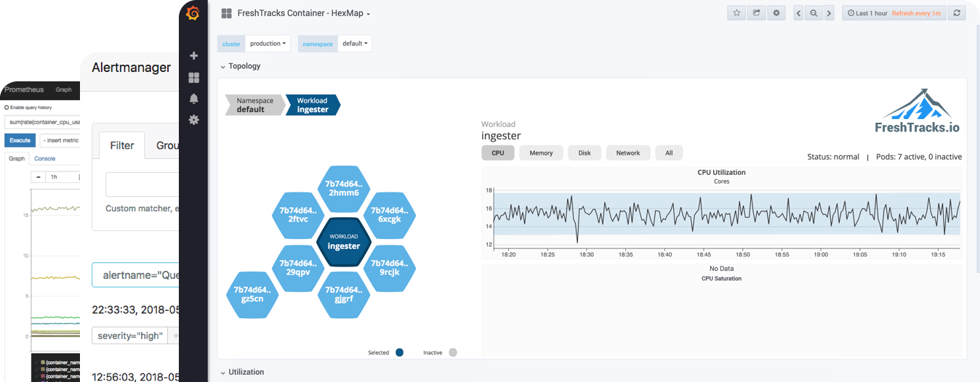Open dashboard settings gear in top bar
The height and width of the screenshot is (382, 980).
tap(776, 13)
